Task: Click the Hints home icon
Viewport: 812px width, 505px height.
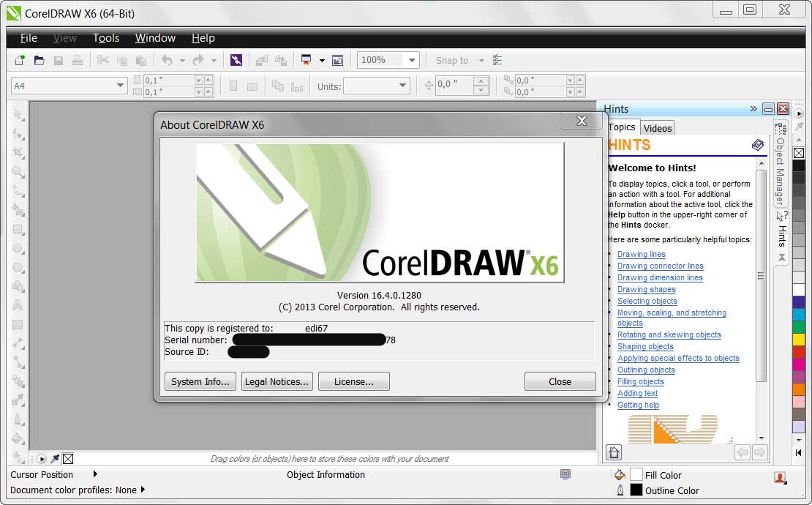Action: 614,452
